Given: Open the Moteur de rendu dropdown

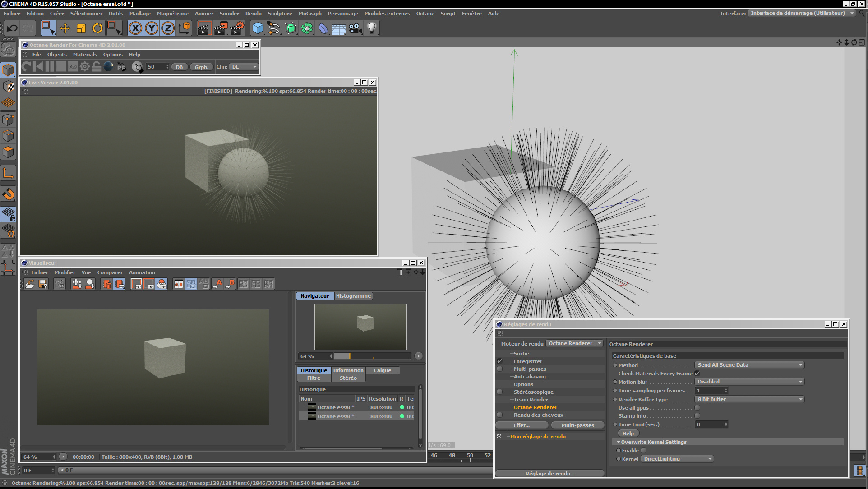Looking at the screenshot, I should point(575,344).
